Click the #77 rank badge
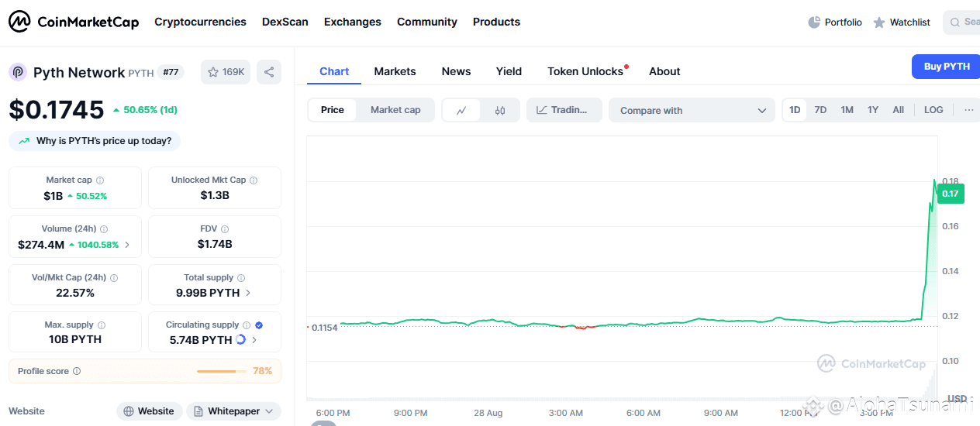Viewport: 980px width, 426px height. [x=171, y=72]
